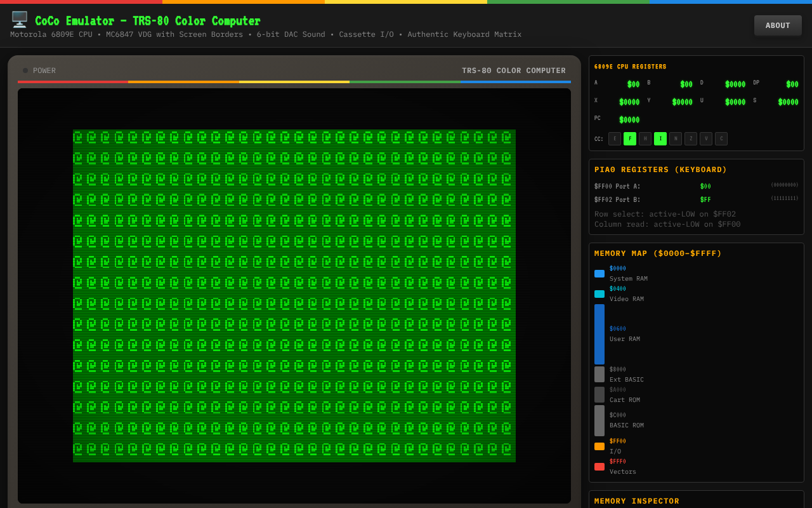Click the Motorola 6809E CPU subtitle line
Image resolution: width=812 pixels, height=508 pixels.
(266, 34)
